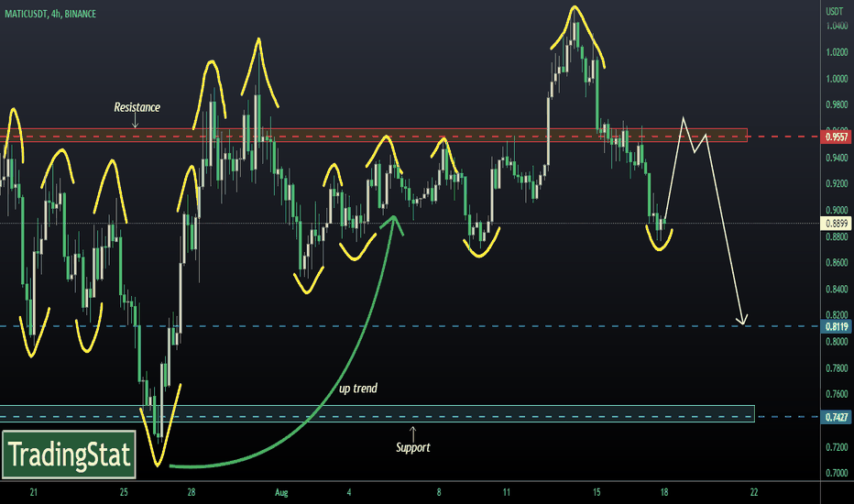Click the 8 date on time axis
Screen dimensions: 854x504
439,493
